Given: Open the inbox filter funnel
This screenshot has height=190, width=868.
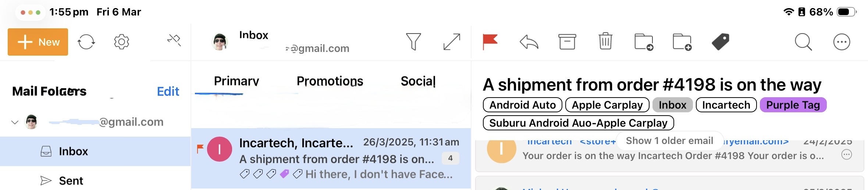Looking at the screenshot, I should click(x=413, y=42).
